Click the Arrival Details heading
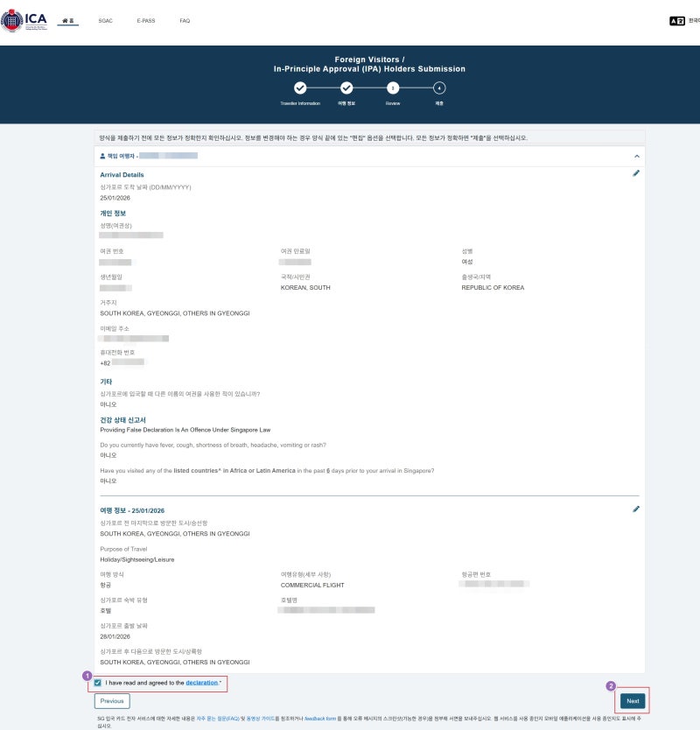 (122, 174)
